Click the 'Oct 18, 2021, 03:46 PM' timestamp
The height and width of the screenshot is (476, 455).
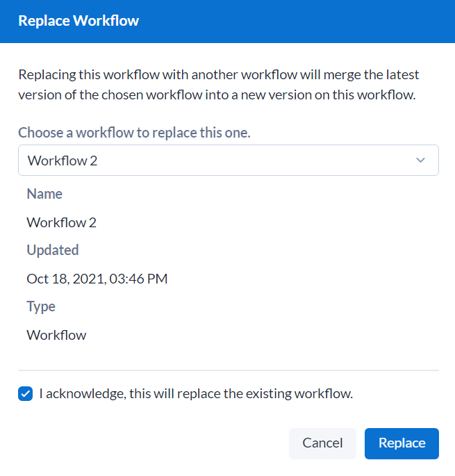pyautogui.click(x=97, y=279)
